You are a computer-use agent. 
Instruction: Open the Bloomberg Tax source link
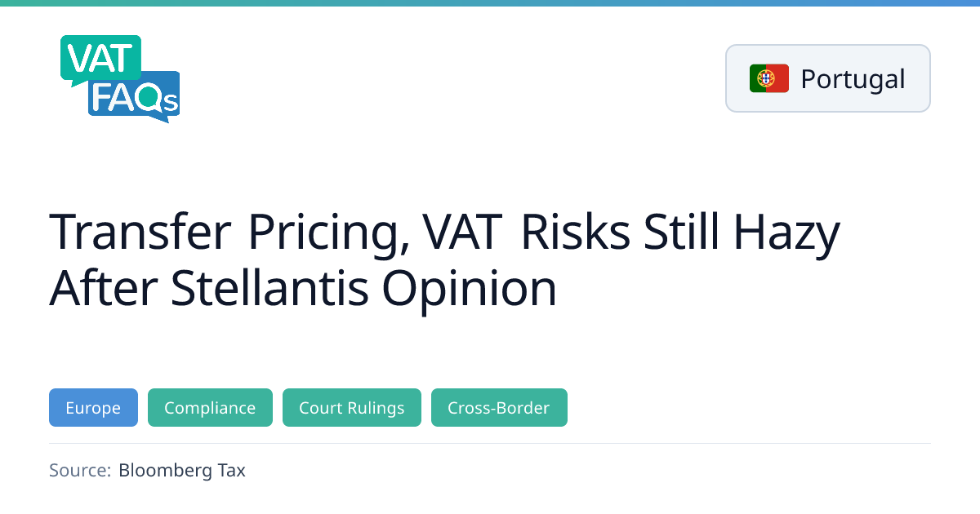(181, 470)
